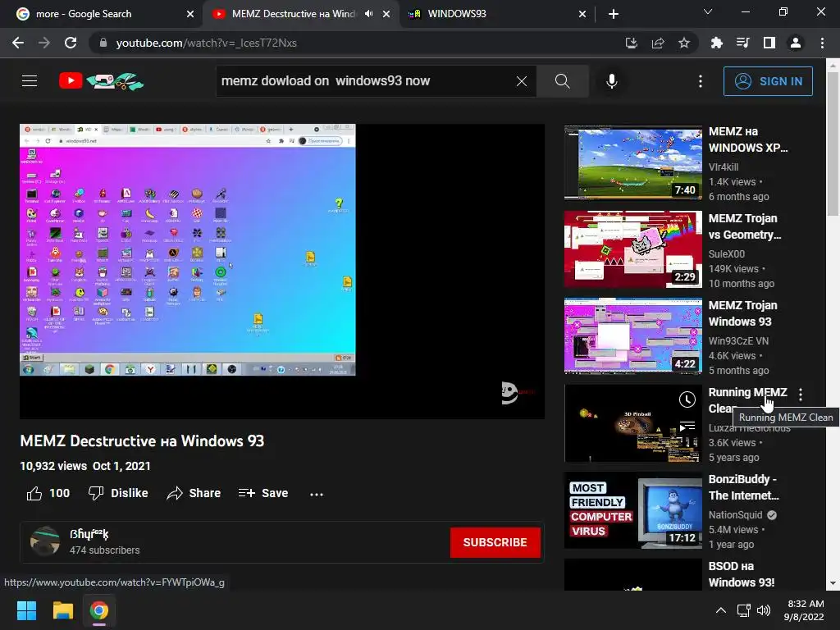
Task: Mute the tab via the speaker icon
Action: (x=368, y=14)
